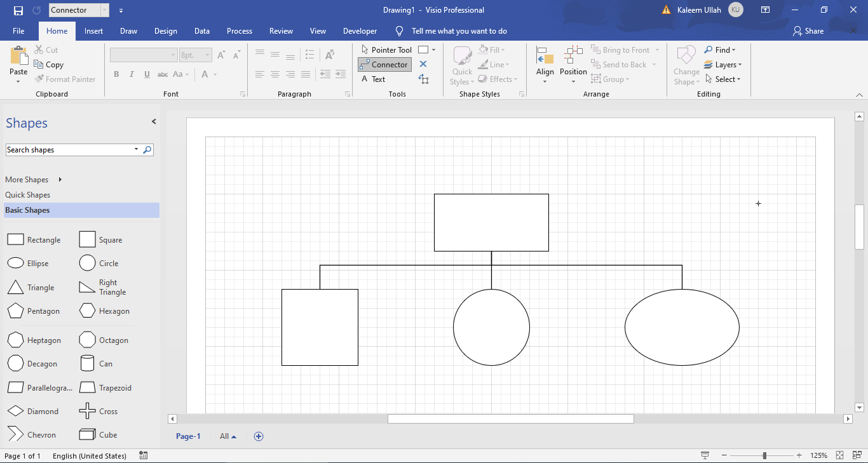The image size is (868, 463).
Task: Open the Design ribbon tab
Action: (165, 30)
